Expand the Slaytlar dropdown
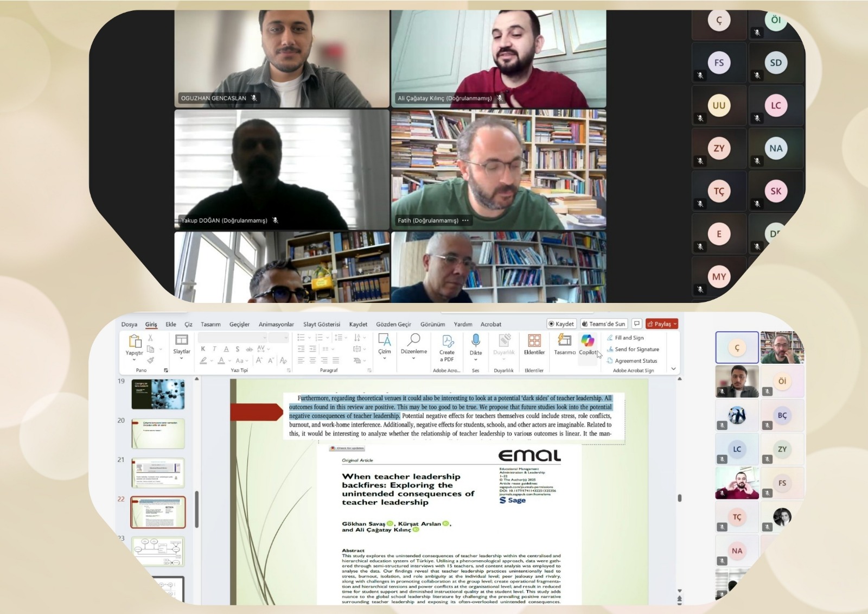The height and width of the screenshot is (614, 868). click(181, 358)
